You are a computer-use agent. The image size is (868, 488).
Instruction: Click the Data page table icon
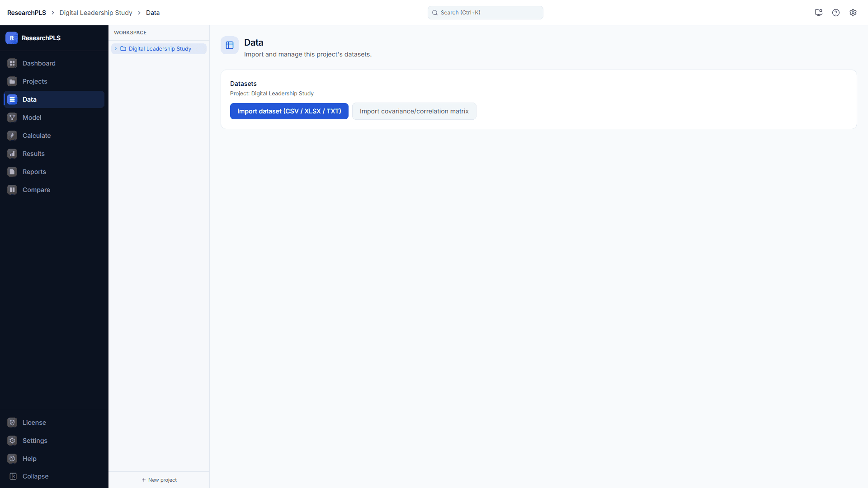[230, 45]
